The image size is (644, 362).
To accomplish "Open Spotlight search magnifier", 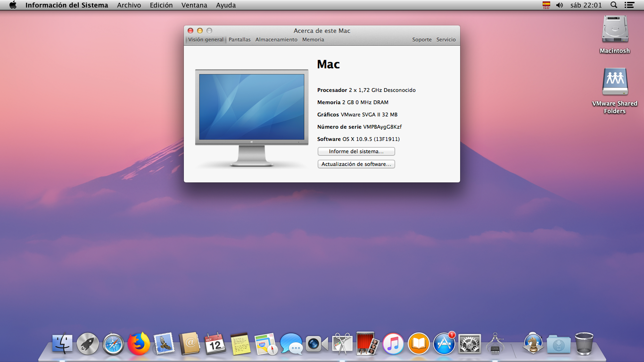I will [614, 5].
